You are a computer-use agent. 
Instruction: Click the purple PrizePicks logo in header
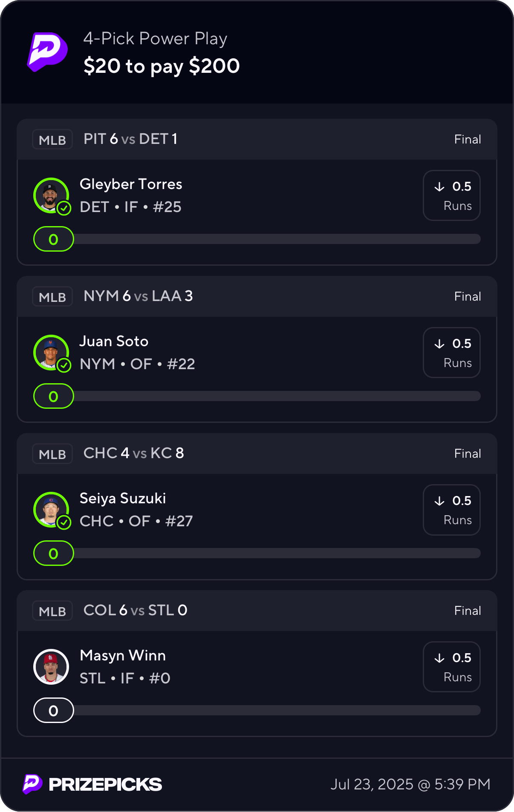point(47,52)
